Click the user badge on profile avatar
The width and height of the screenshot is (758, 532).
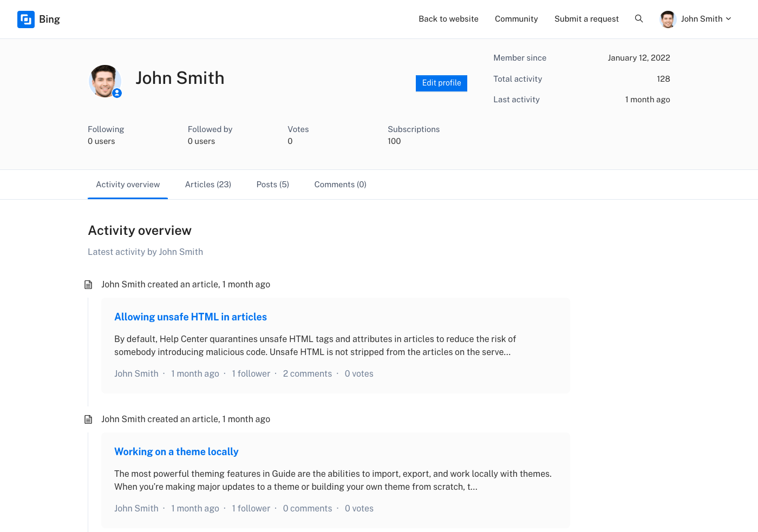pyautogui.click(x=117, y=93)
